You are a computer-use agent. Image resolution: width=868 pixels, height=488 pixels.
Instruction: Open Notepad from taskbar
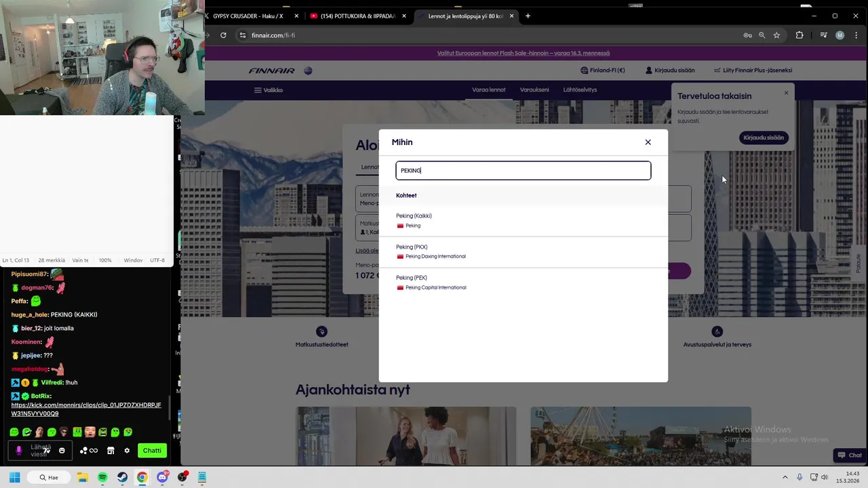click(x=201, y=477)
